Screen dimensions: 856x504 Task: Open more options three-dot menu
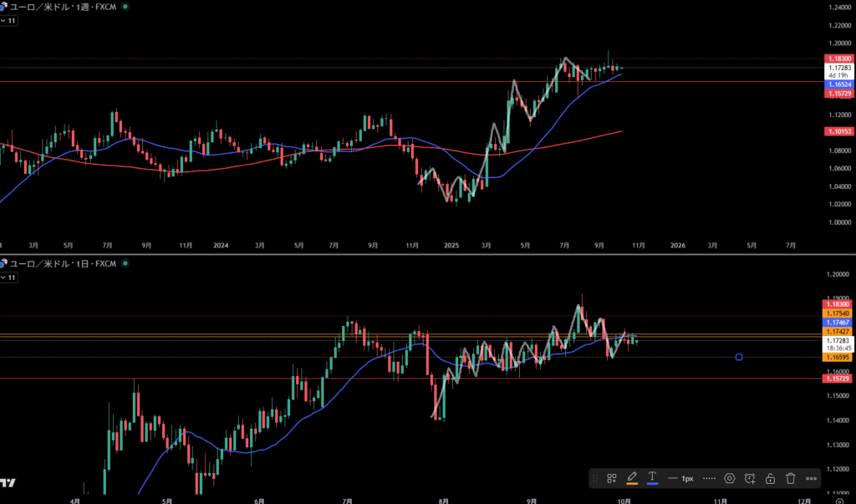811,478
